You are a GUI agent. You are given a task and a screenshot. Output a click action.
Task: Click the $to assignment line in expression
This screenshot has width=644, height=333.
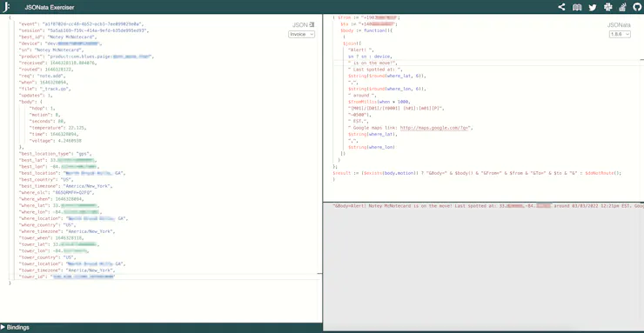point(369,24)
